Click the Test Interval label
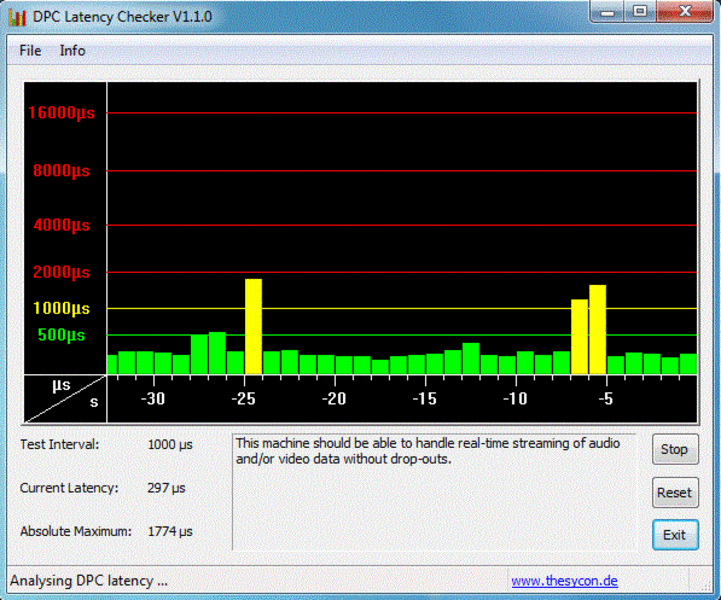The image size is (721, 600). coord(59,445)
